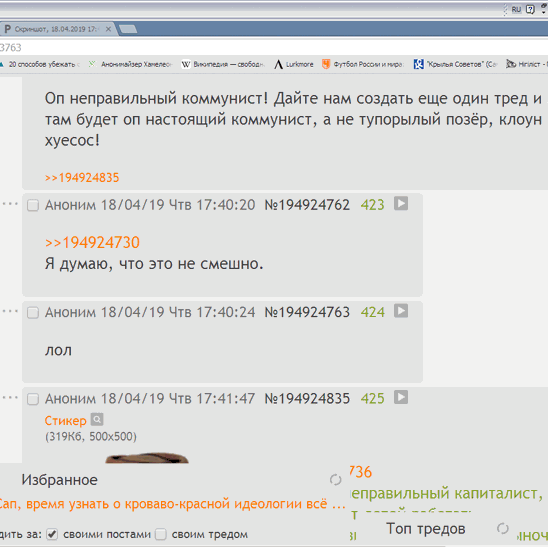
Task: Follow quote link >>194924730
Action: tap(92, 243)
